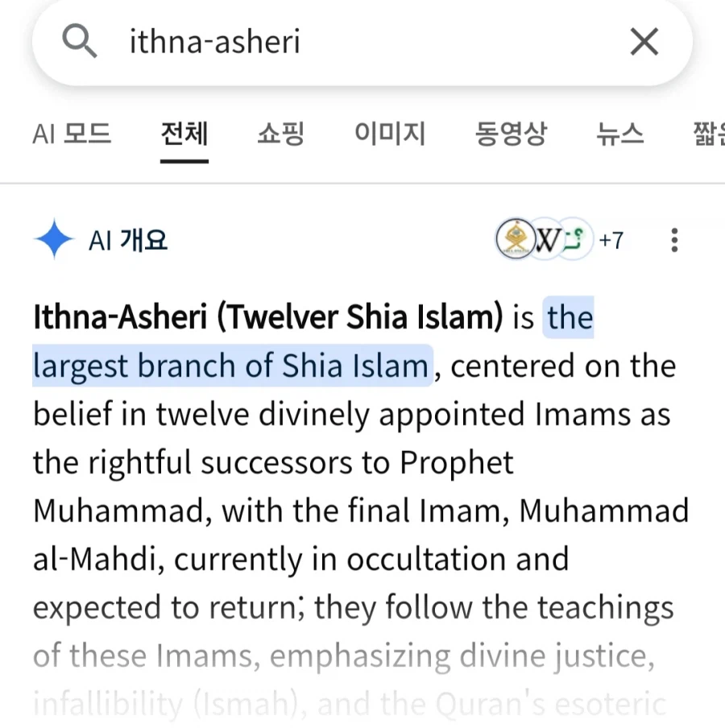Click the highlighted "largest branch of Shia Islam" text
Image resolution: width=725 pixels, height=728 pixels.
tap(230, 366)
